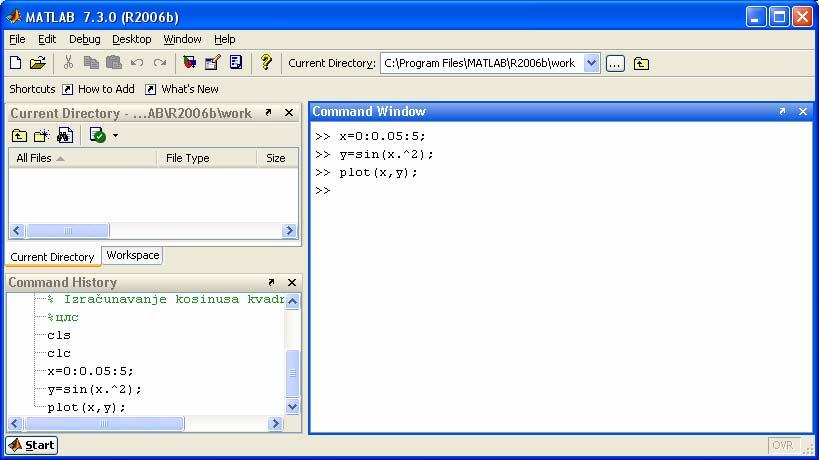Screen dimensions: 819x460
Task: Open the File menu
Action: click(x=17, y=39)
